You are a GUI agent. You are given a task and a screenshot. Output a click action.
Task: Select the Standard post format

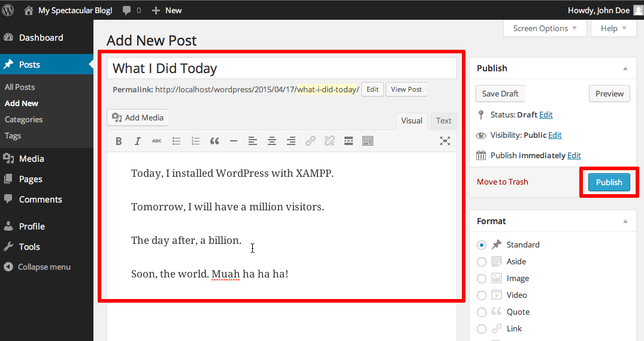tap(482, 245)
